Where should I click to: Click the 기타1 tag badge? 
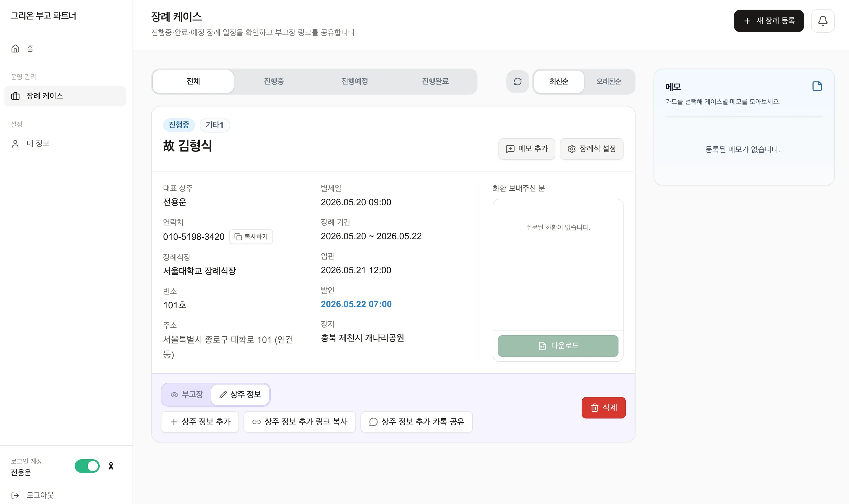215,125
